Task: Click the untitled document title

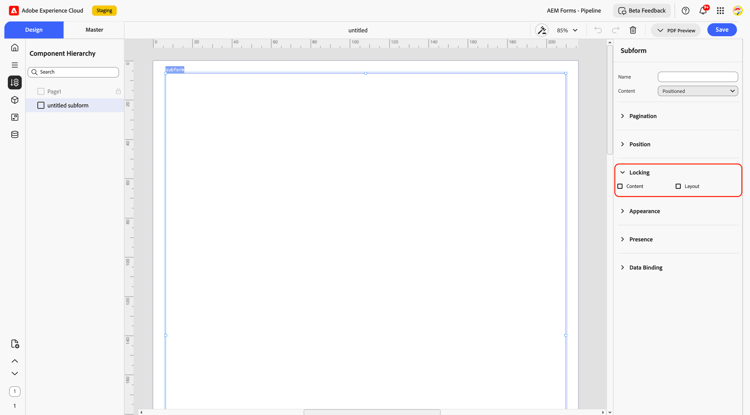Action: click(358, 30)
